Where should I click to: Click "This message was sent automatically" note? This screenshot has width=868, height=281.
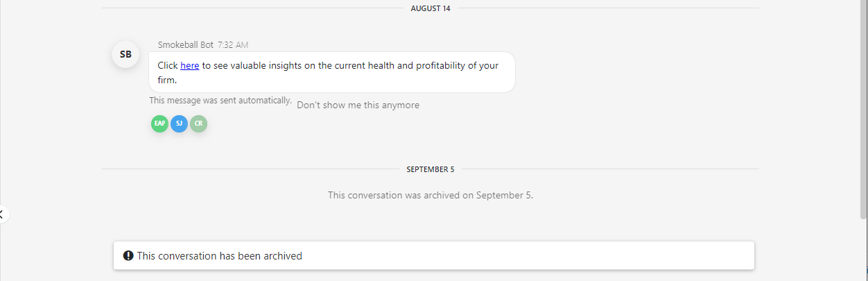(x=220, y=100)
